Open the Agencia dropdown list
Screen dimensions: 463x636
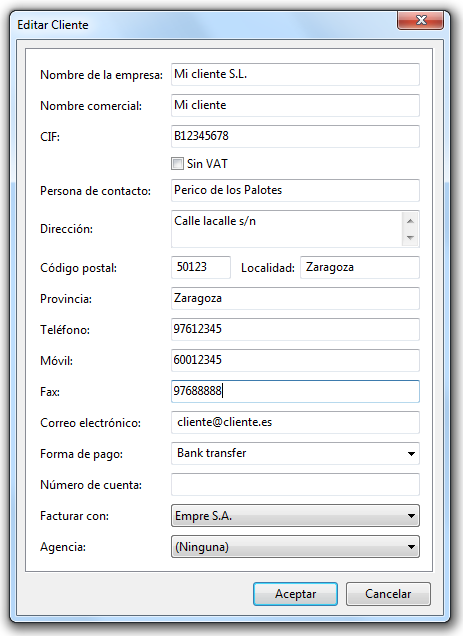(295, 547)
